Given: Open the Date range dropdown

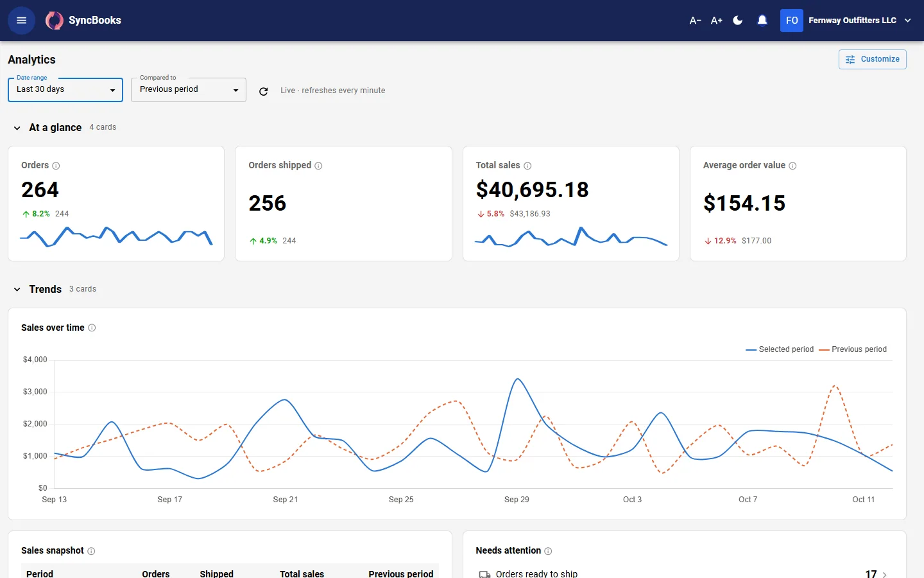Looking at the screenshot, I should click(65, 89).
